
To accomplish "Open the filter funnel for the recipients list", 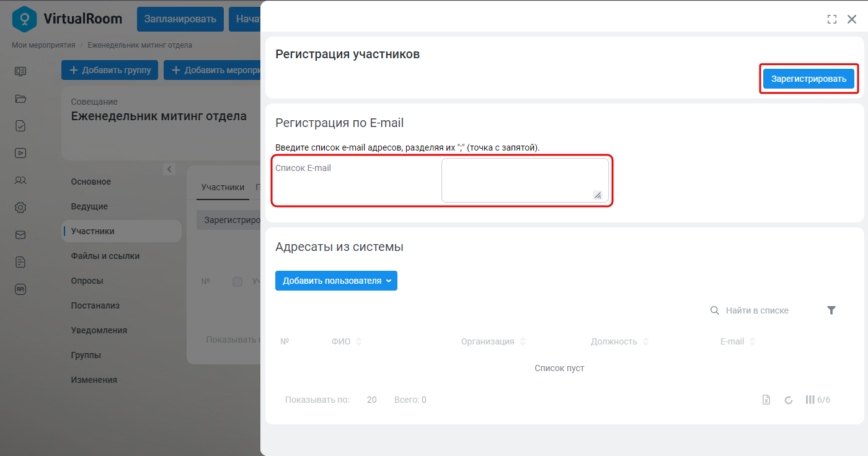I will (831, 310).
